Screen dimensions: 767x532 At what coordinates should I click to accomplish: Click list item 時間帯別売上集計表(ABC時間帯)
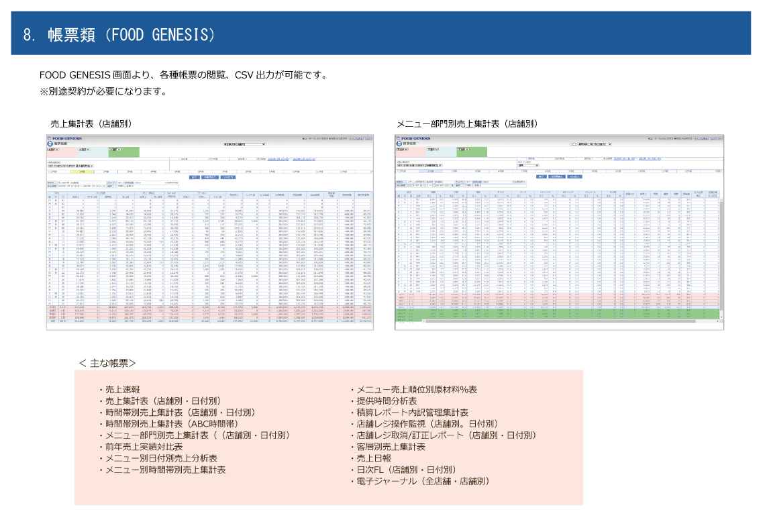172,424
